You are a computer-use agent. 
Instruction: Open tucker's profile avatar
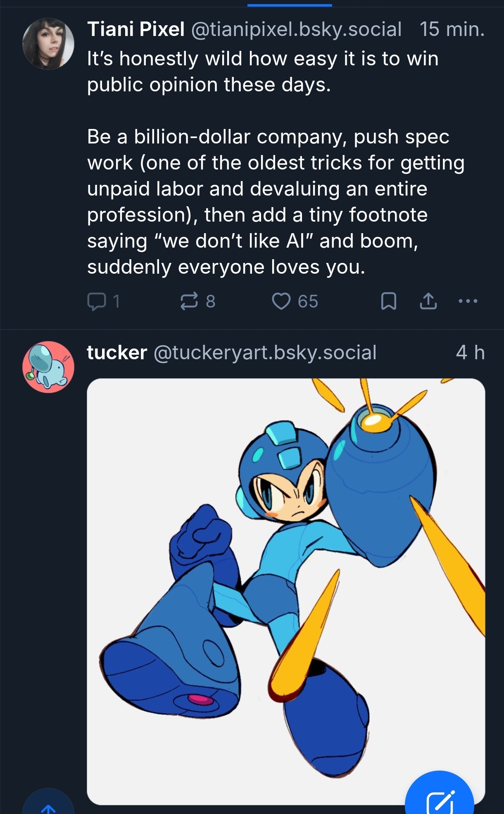(48, 367)
